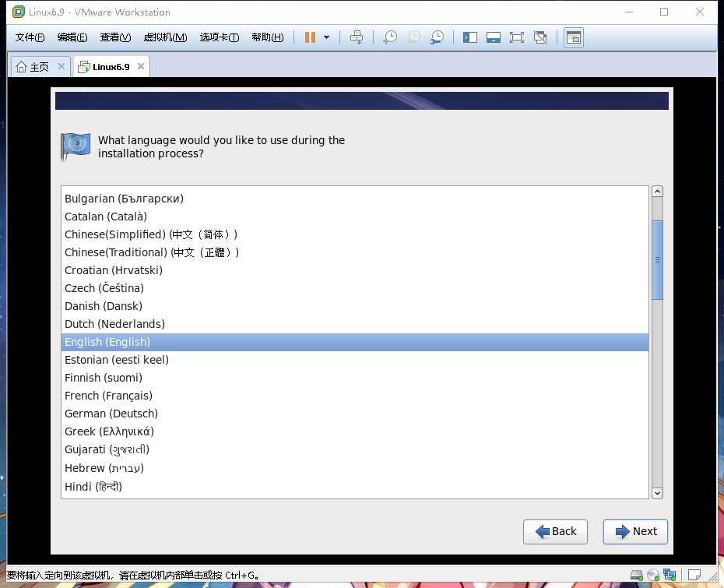This screenshot has width=724, height=588.
Task: Close the 主页 tab
Action: click(x=61, y=66)
